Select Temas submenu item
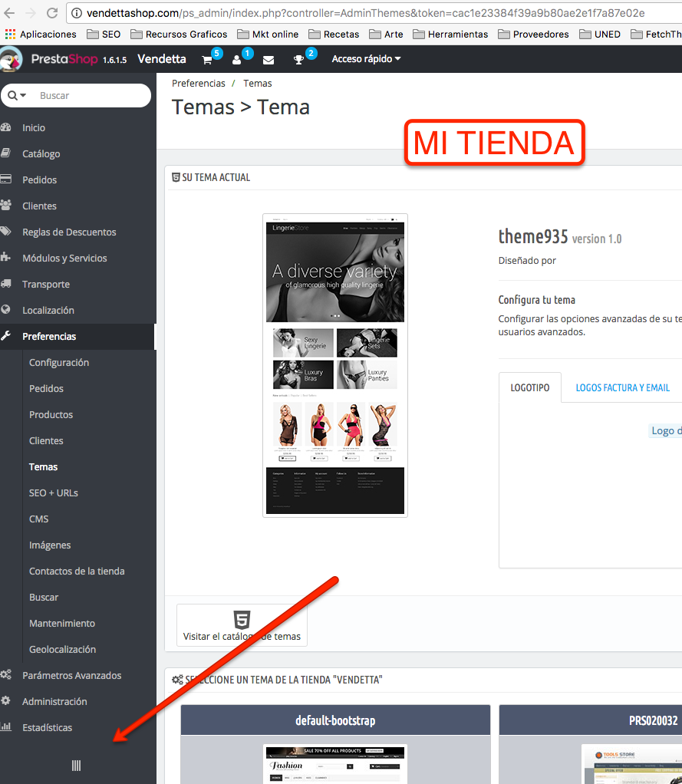The width and height of the screenshot is (682, 784). click(x=44, y=466)
